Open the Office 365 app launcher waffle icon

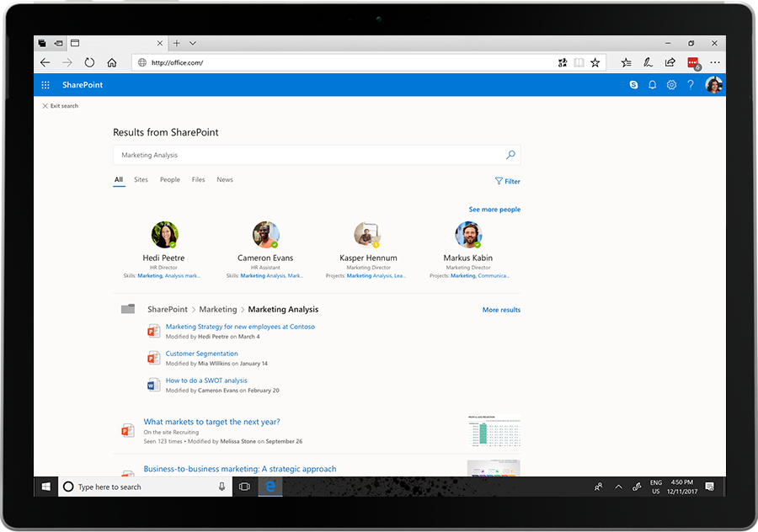pos(45,85)
